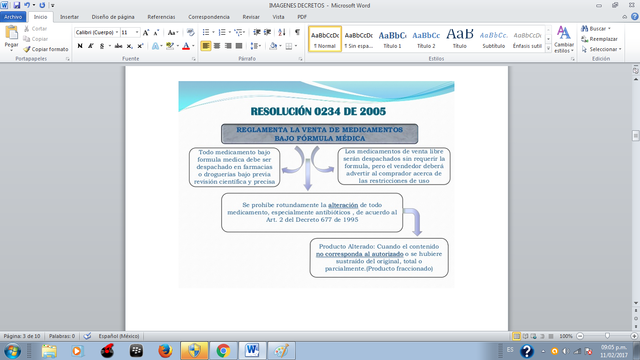Open line spacing options
The image size is (640, 360).
[256, 46]
